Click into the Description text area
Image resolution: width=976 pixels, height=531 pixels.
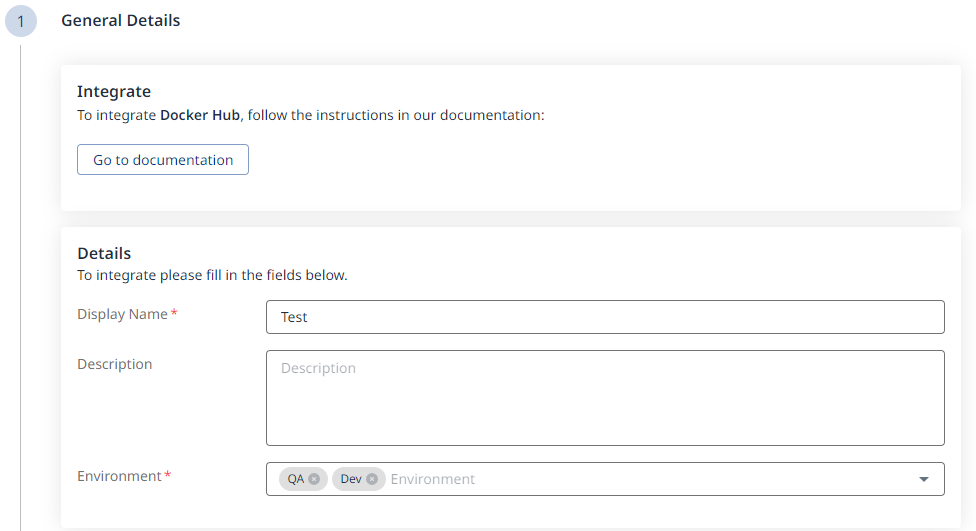coord(605,397)
